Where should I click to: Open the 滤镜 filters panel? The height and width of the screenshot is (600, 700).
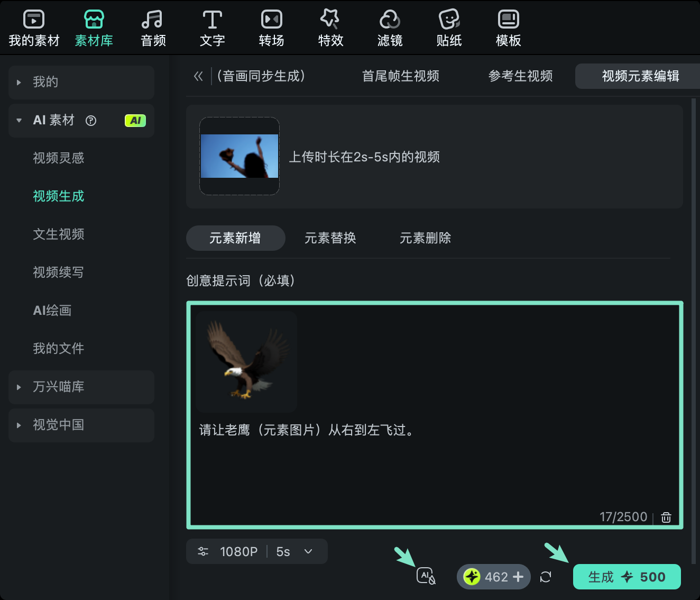point(390,28)
